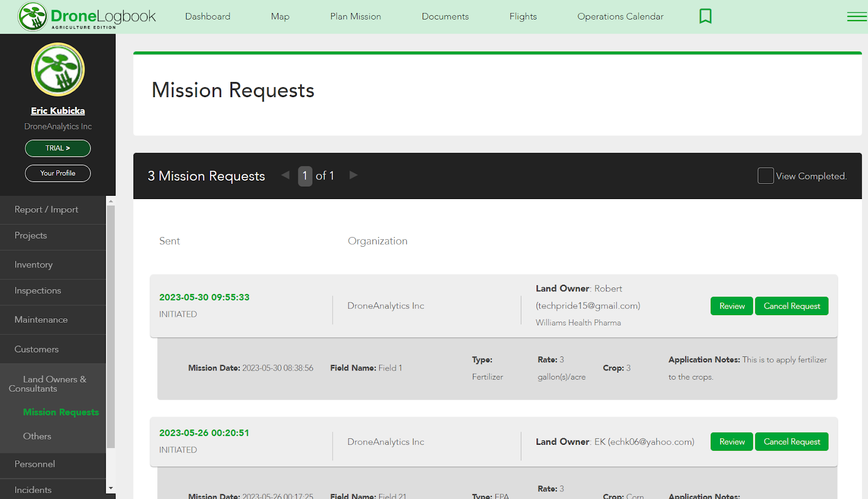Expand Incidents sidebar section

pos(53,490)
